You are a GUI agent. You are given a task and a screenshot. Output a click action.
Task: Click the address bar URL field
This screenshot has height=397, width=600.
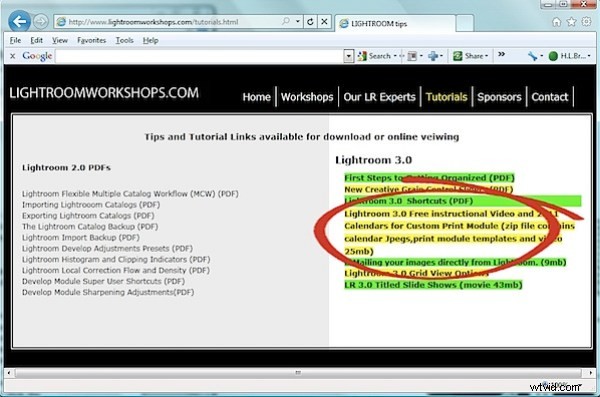[x=168, y=22]
